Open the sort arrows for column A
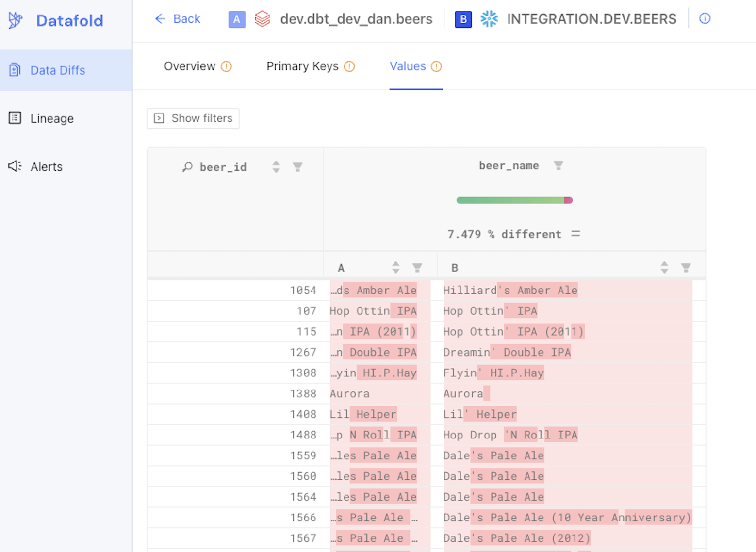756x552 pixels. (395, 267)
